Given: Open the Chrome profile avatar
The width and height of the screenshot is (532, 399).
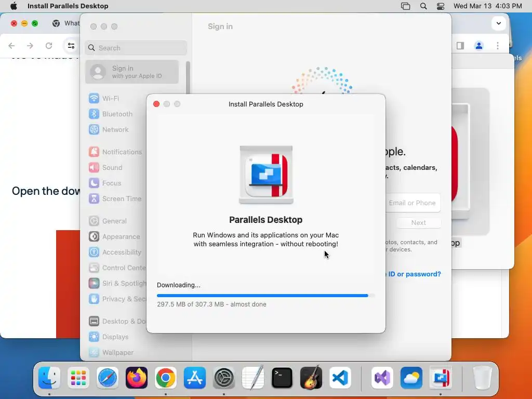Looking at the screenshot, I should pos(478,46).
